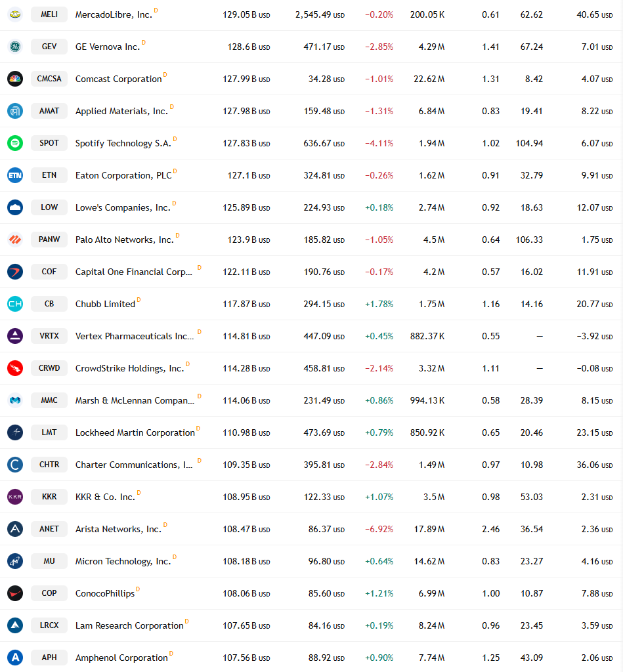The height and width of the screenshot is (672, 623).
Task: Click Charter EPS value 36.06 USD
Action: click(x=595, y=465)
